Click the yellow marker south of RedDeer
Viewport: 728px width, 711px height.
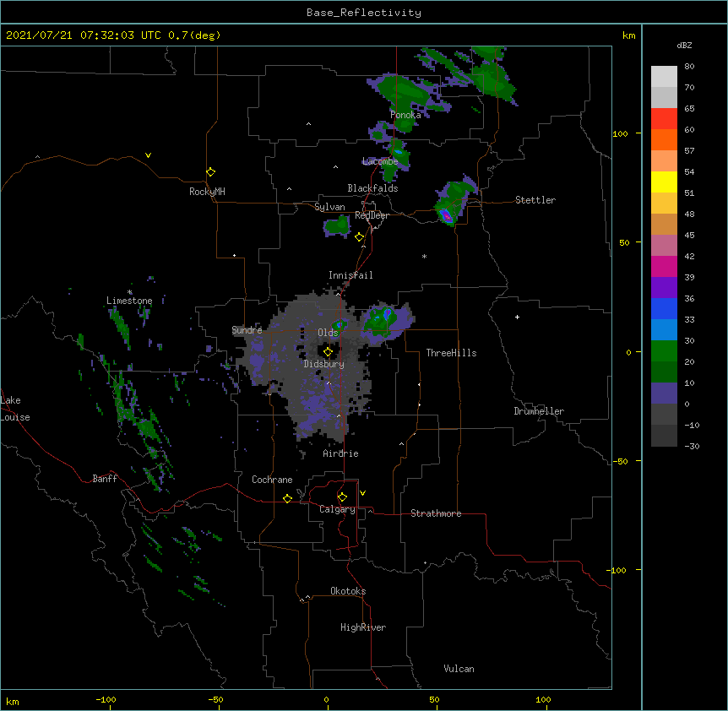(x=360, y=237)
